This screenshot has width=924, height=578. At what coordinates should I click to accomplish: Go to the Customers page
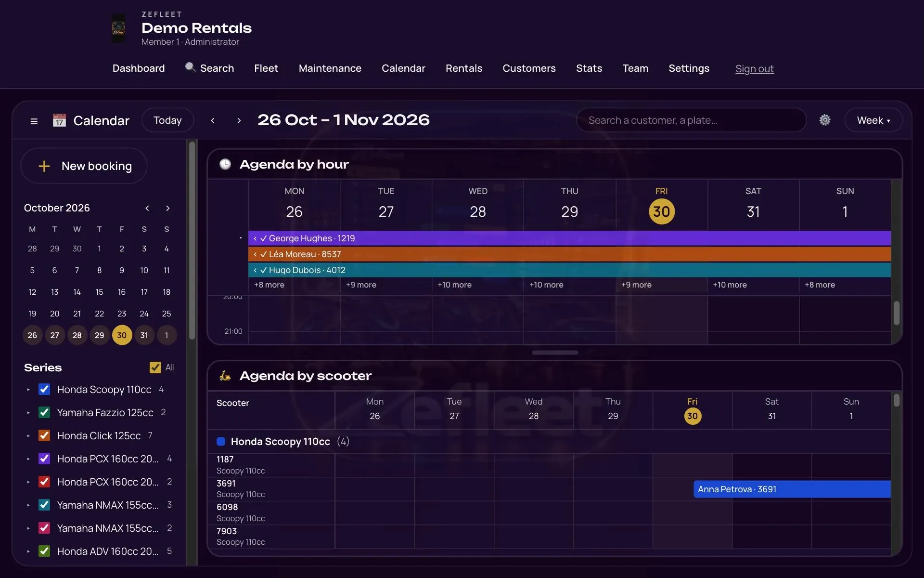[x=529, y=68]
